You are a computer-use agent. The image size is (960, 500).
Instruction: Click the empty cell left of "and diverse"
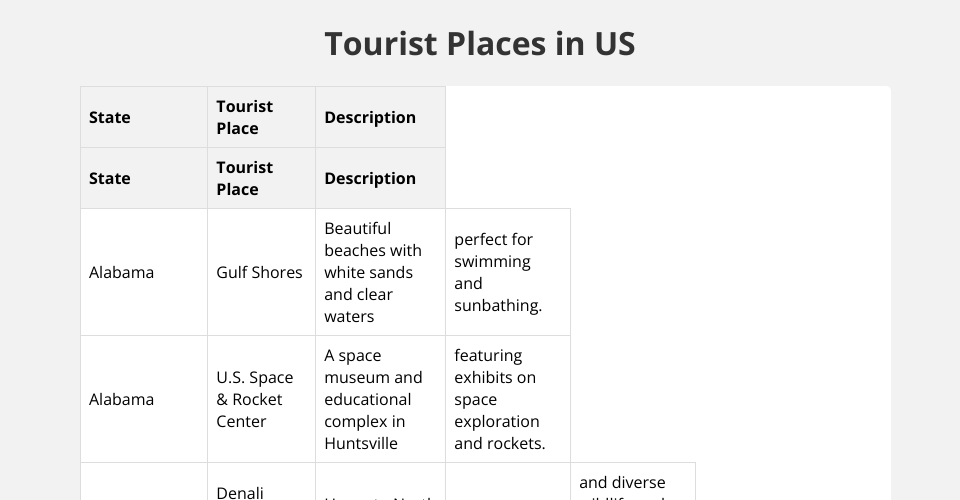pos(508,484)
